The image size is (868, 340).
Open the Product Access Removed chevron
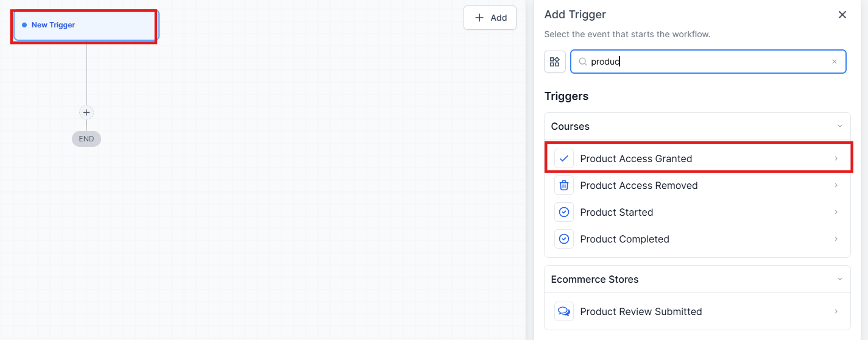click(x=836, y=185)
